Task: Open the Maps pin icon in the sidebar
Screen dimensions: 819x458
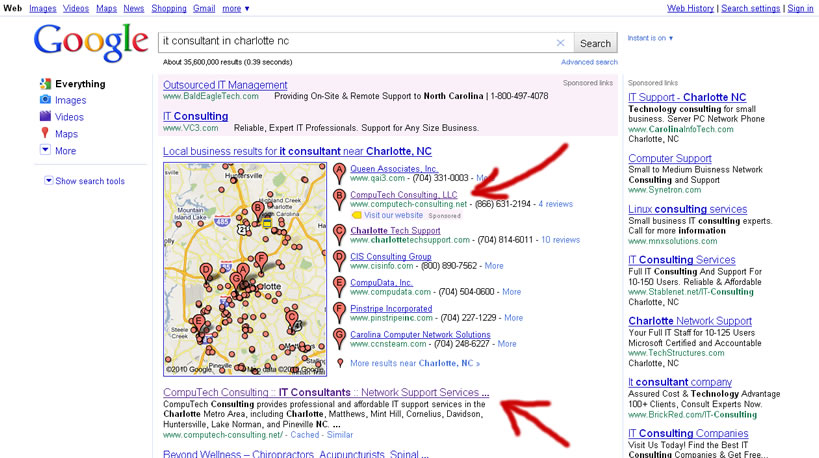Action: 45,133
